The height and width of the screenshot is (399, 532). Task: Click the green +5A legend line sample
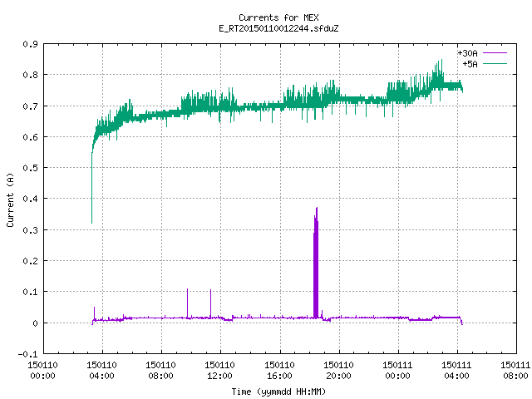[x=495, y=63]
